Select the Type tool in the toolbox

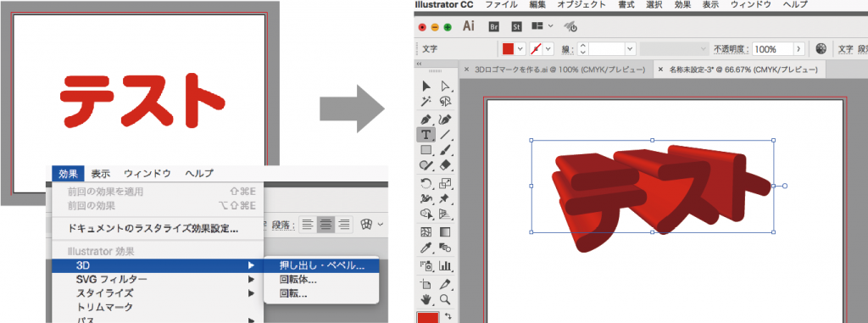point(426,135)
